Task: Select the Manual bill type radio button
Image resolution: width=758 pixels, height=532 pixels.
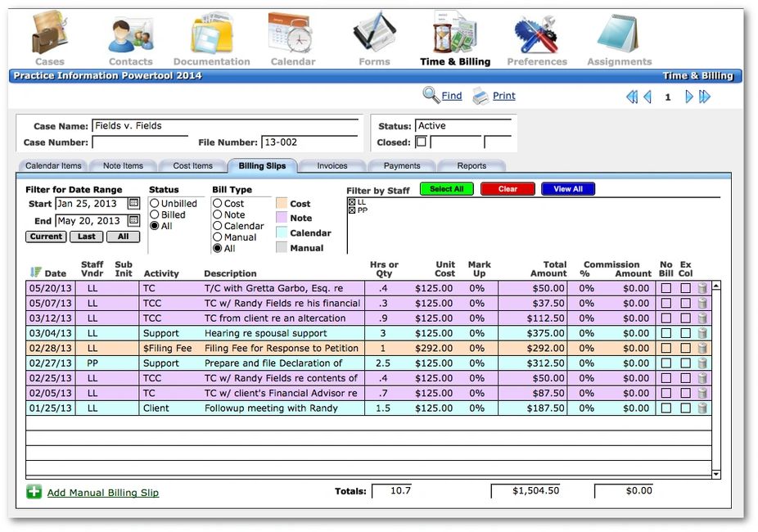Action: point(218,237)
